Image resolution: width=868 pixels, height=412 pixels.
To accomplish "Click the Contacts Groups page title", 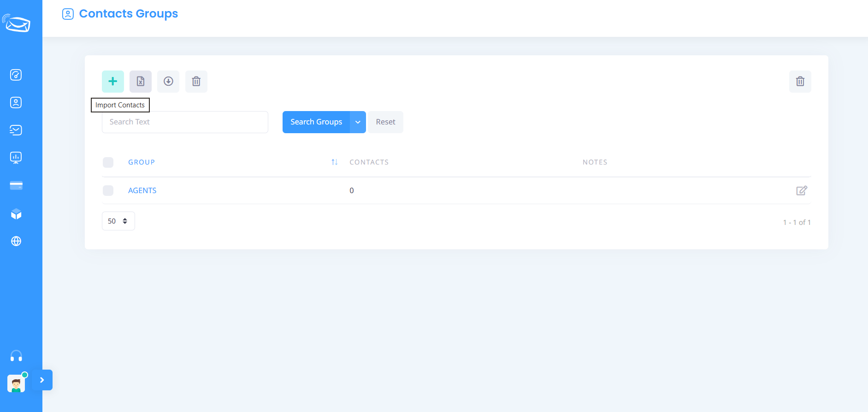I will click(x=129, y=14).
